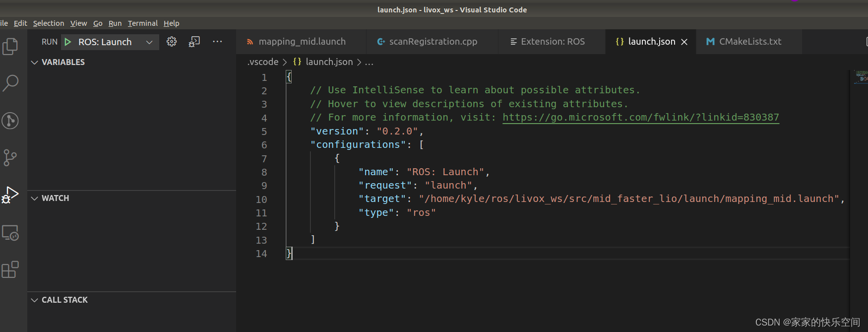The height and width of the screenshot is (332, 868).
Task: Open the Explorer view in activity bar
Action: tap(10, 47)
